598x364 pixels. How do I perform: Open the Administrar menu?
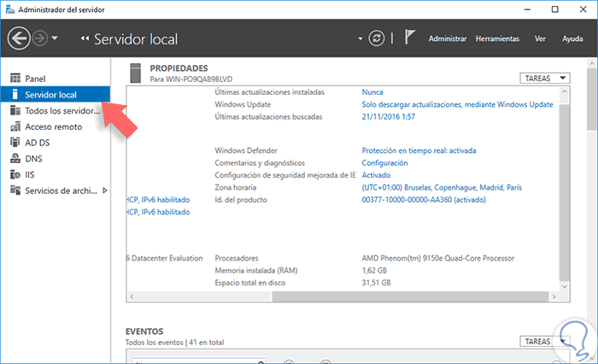point(448,38)
